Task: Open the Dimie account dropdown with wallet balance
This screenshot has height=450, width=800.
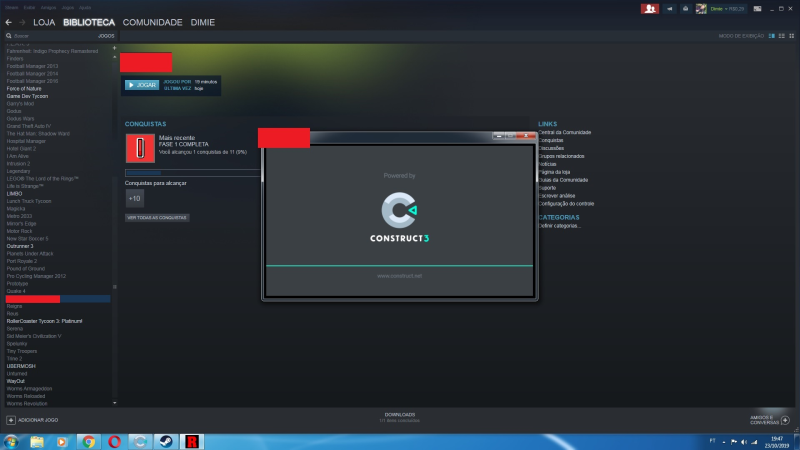Action: point(727,9)
